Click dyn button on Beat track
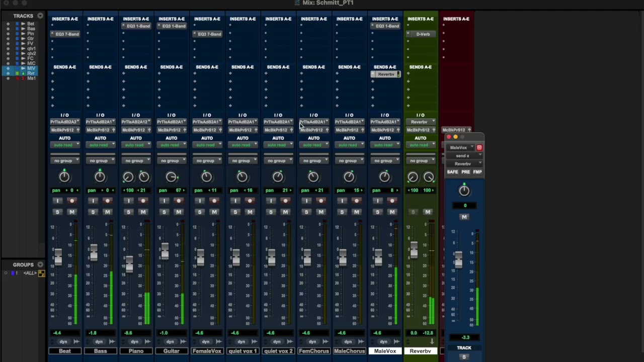The image size is (644, 362). click(64, 342)
